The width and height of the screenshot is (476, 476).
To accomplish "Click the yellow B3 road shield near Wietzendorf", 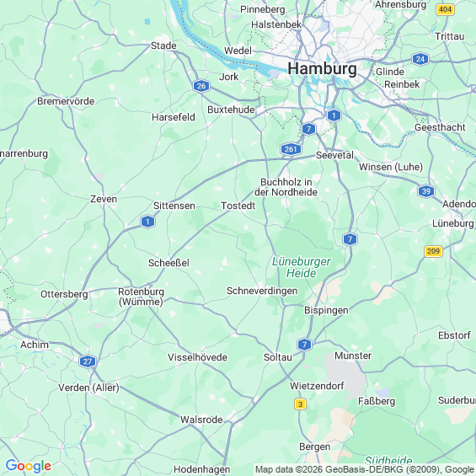I will [300, 404].
